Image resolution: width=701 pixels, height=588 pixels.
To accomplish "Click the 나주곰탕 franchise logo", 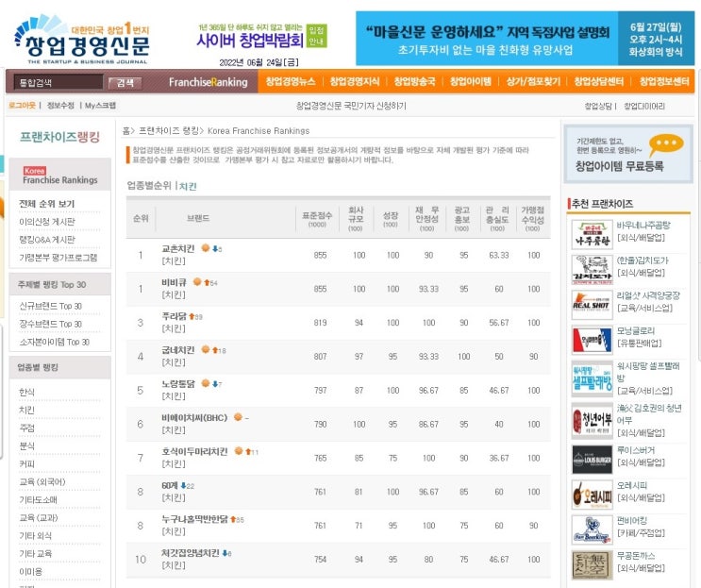I will coord(592,234).
